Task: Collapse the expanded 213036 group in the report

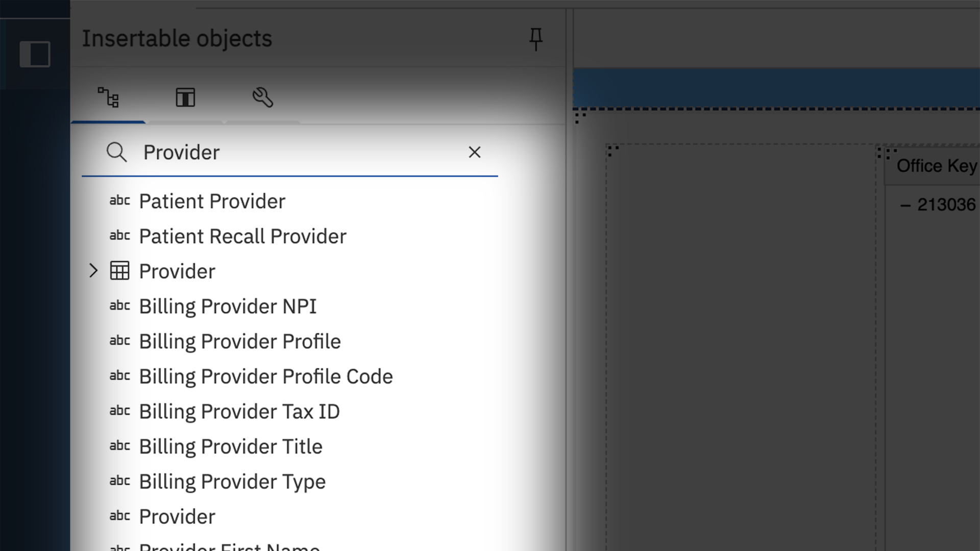Action: pos(904,205)
